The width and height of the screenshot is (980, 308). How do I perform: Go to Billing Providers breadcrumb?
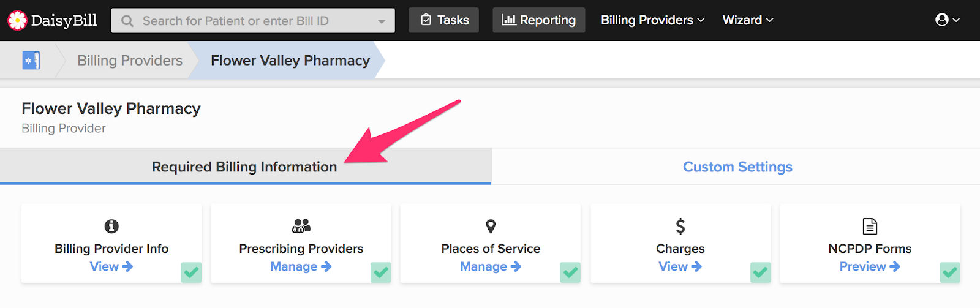pyautogui.click(x=130, y=61)
